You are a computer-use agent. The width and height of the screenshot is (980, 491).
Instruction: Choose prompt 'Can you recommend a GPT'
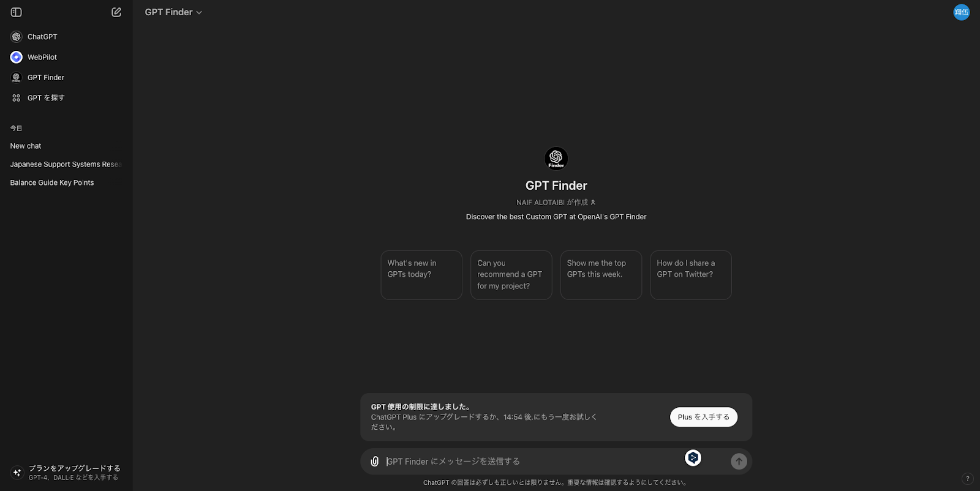(511, 275)
